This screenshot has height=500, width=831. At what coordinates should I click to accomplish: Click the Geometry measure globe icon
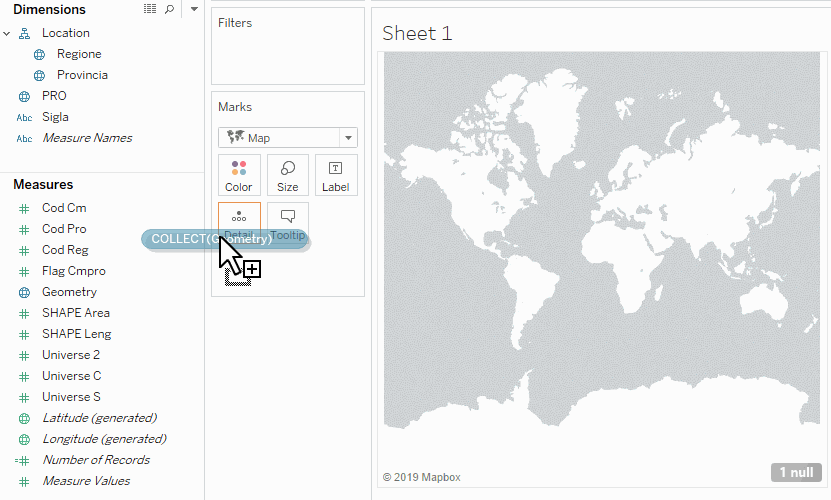(25, 292)
